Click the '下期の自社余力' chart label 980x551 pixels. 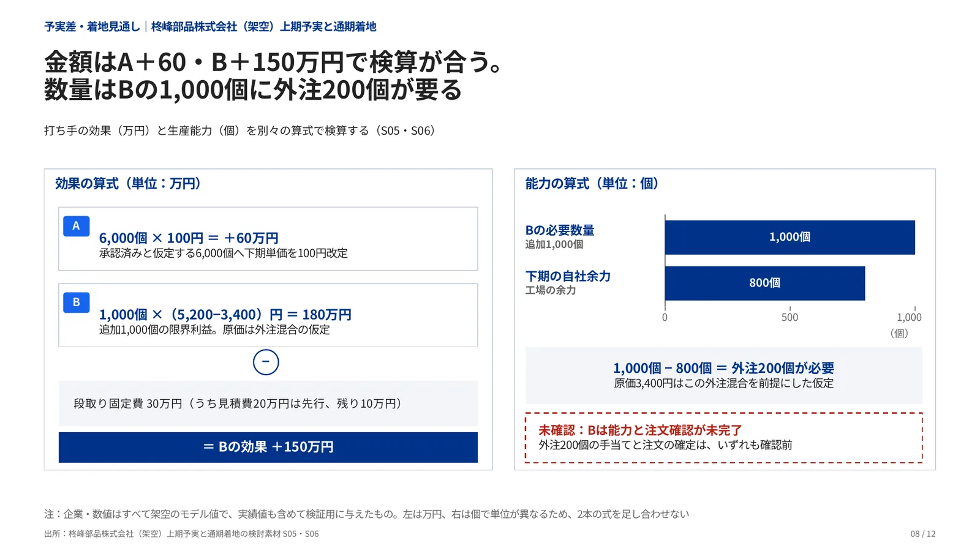point(568,276)
